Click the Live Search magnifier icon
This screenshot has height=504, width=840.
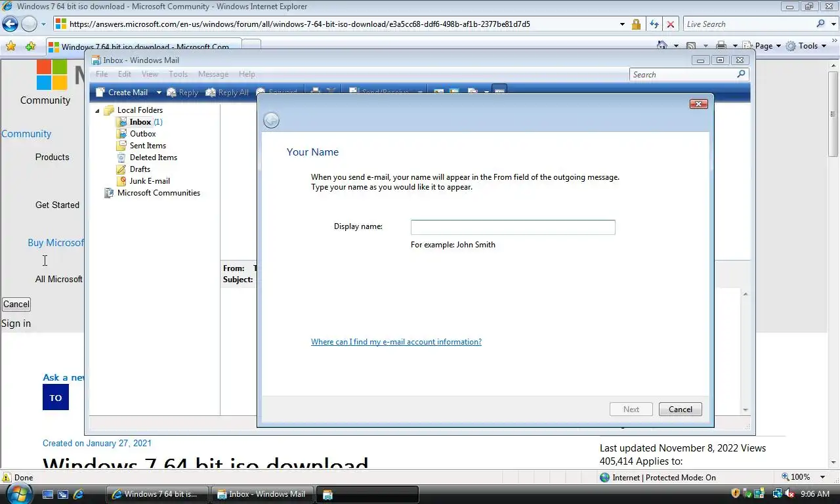point(821,24)
